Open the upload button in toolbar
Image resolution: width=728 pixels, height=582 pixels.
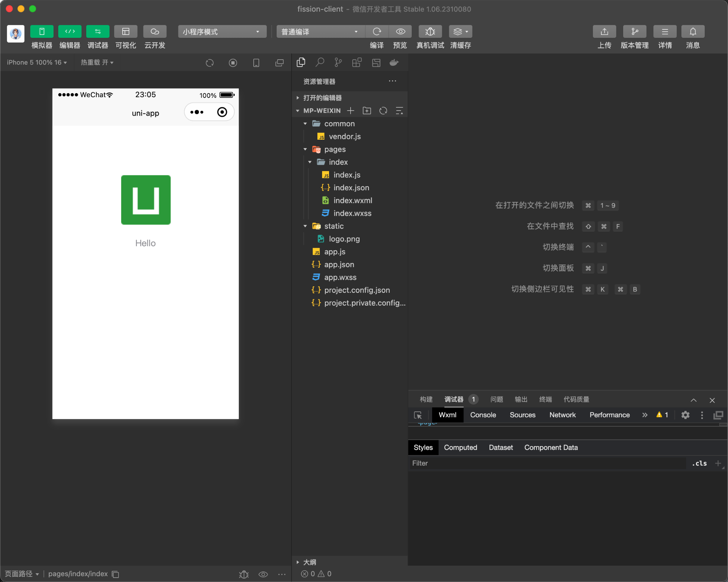(604, 32)
